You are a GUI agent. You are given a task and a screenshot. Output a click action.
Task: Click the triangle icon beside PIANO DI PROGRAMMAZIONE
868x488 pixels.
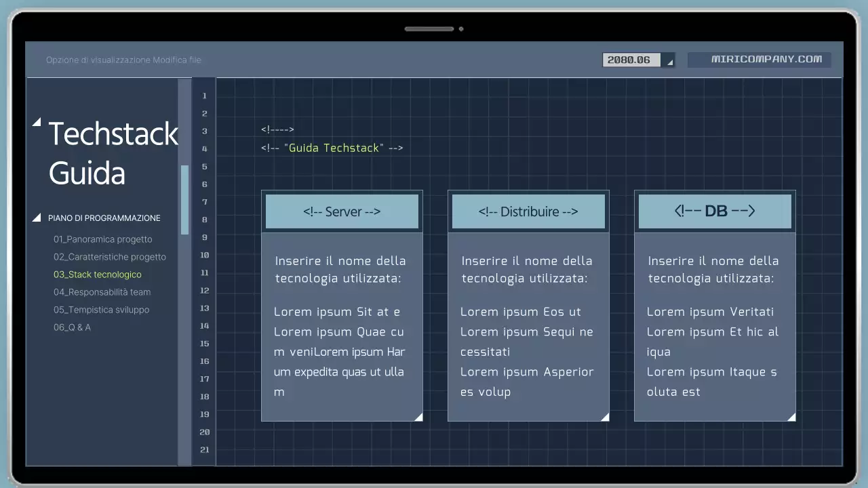click(x=37, y=217)
